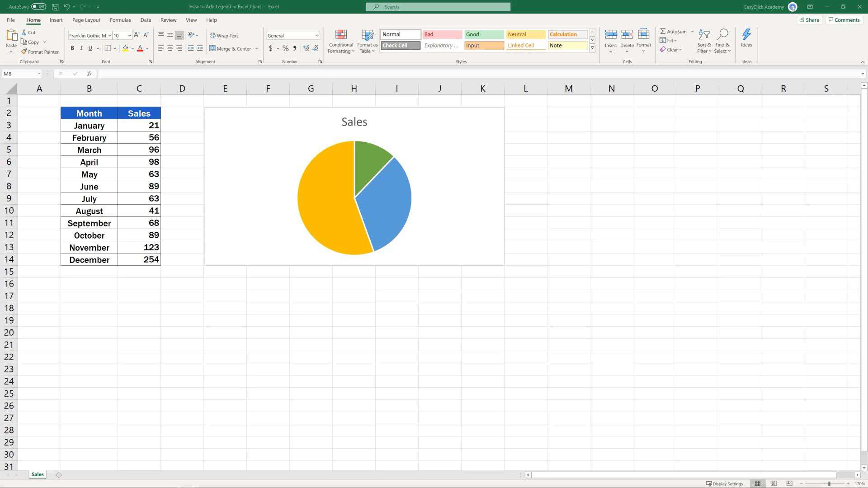868x488 pixels.
Task: Click the Ideas lightning icon
Action: point(746,34)
